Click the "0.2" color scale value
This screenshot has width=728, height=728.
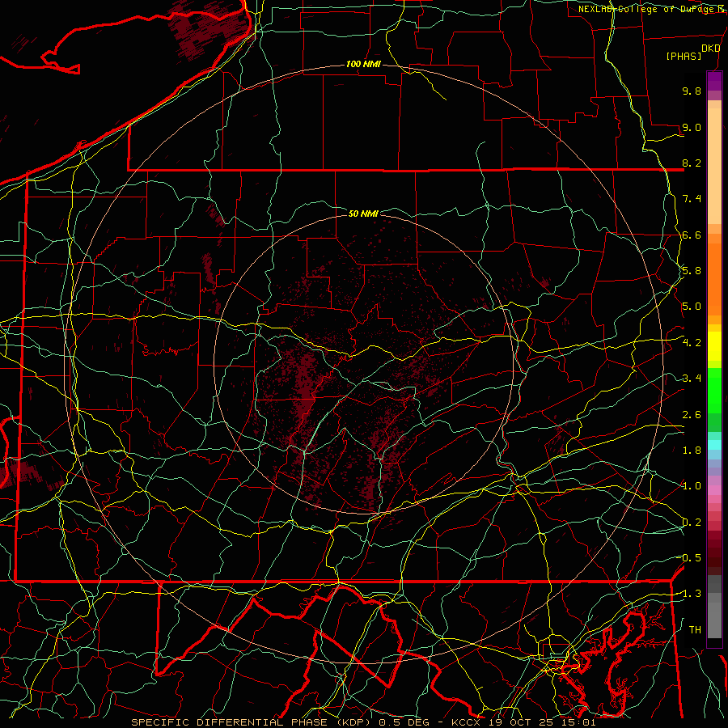coord(692,523)
